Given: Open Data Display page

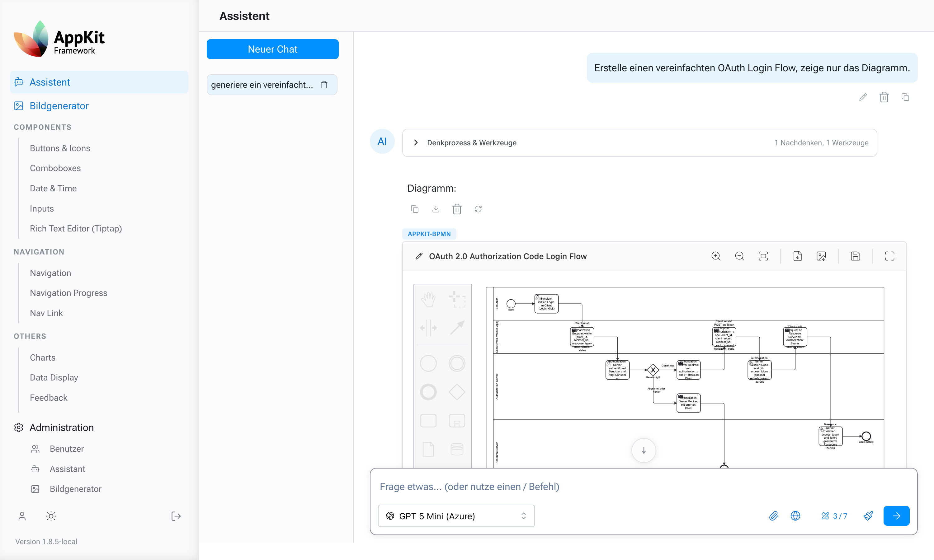Looking at the screenshot, I should coord(54,377).
